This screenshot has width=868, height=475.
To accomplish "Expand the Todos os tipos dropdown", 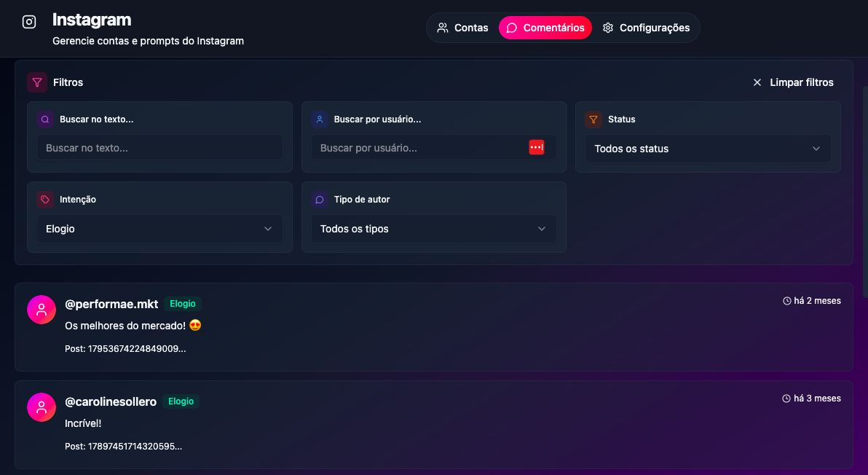I will pos(433,228).
